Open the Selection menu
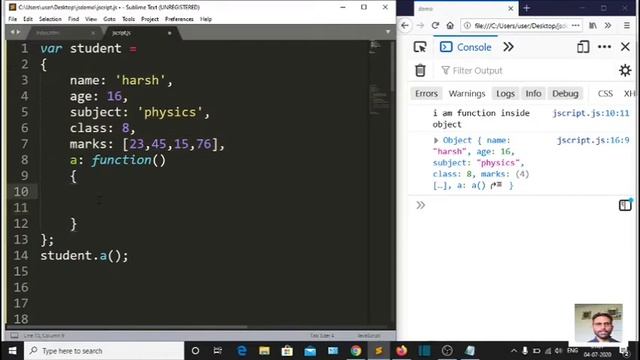640x360 pixels. coord(50,19)
